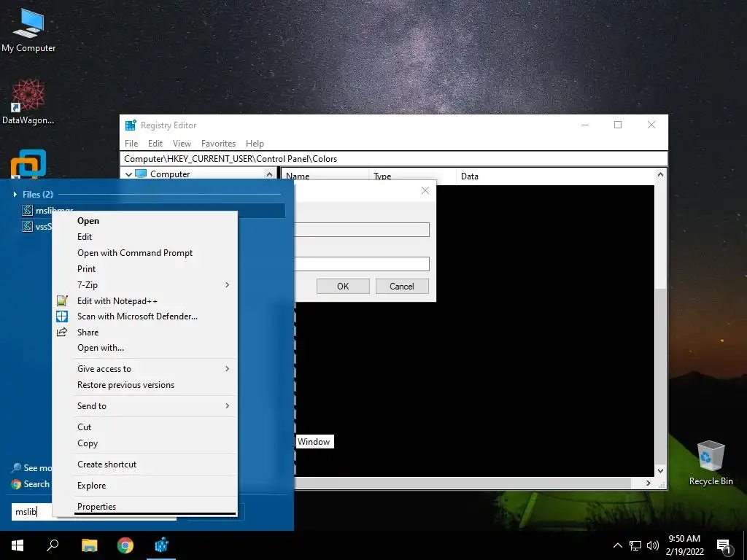Click the vssS file icon in results
Image resolution: width=747 pixels, height=560 pixels.
click(28, 226)
